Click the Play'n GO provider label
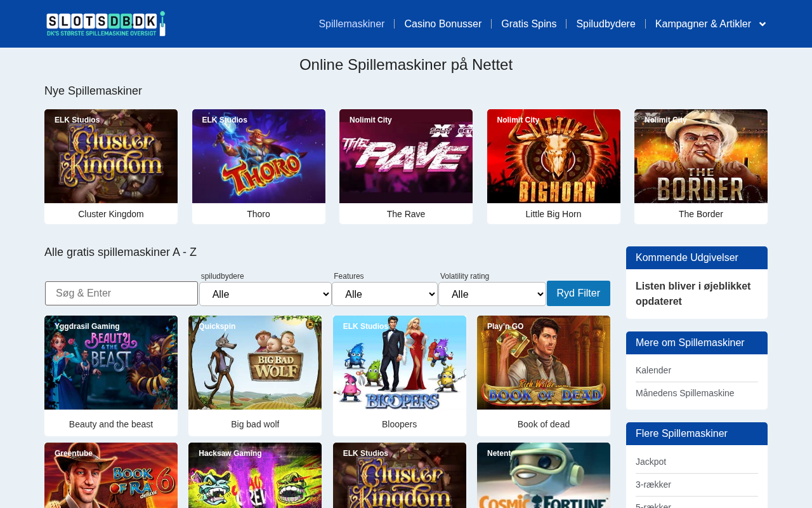Viewport: 812px width, 508px height. click(x=506, y=326)
